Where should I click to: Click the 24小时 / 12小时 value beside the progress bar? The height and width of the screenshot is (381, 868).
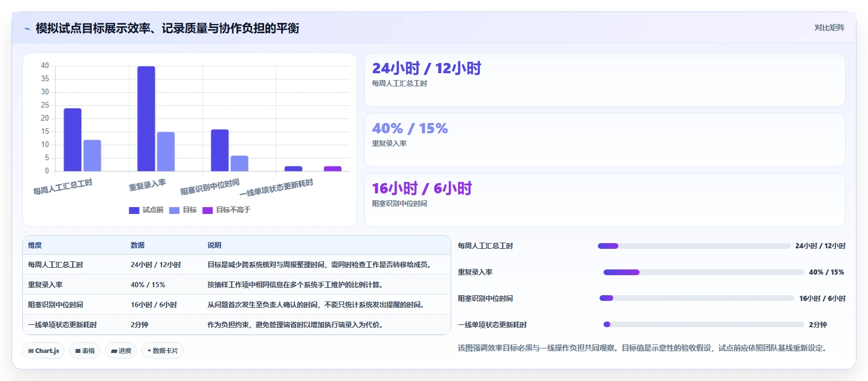[820, 246]
